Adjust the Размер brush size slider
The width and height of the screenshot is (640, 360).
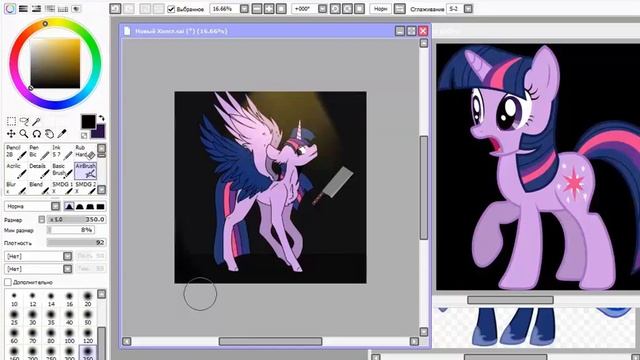coord(77,220)
